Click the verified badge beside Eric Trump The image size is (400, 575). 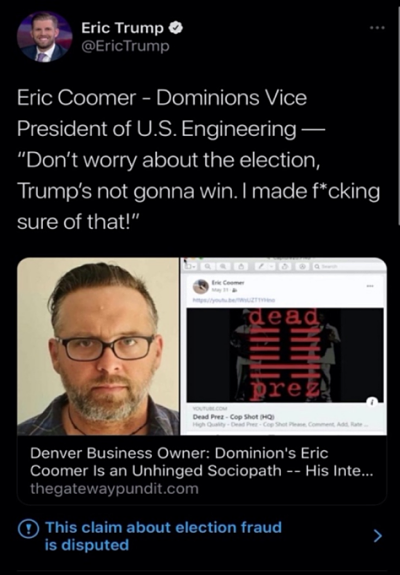click(x=176, y=28)
